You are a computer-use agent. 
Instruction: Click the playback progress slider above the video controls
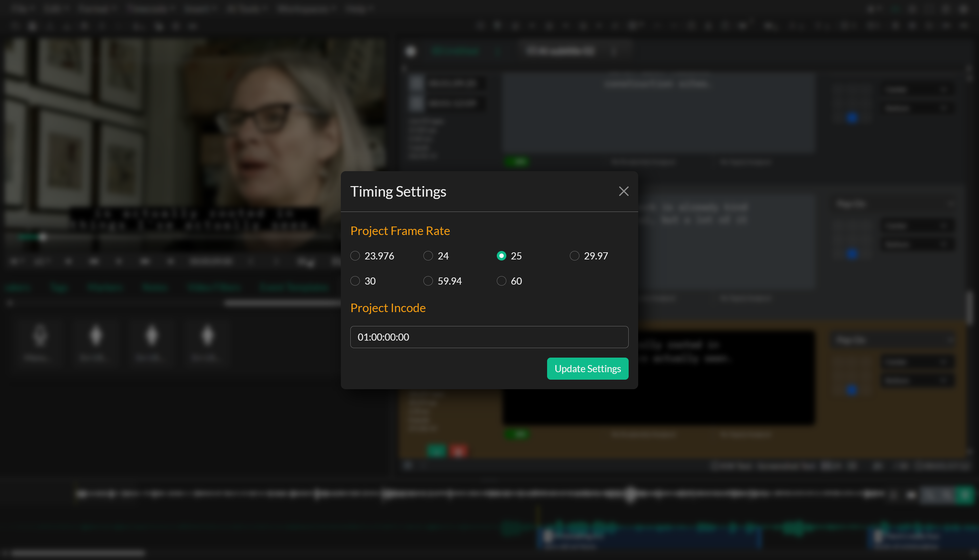[x=43, y=237]
